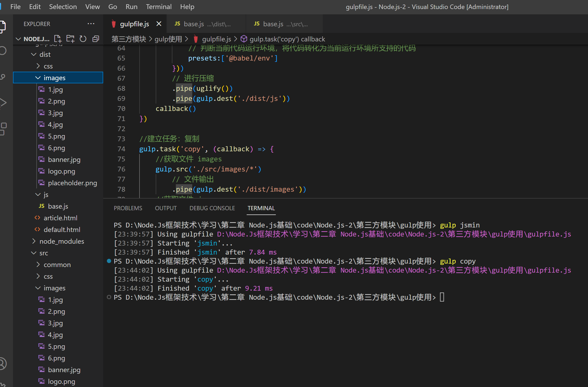588x387 pixels.
Task: Open the Run and Debug view
Action: (x=3, y=103)
